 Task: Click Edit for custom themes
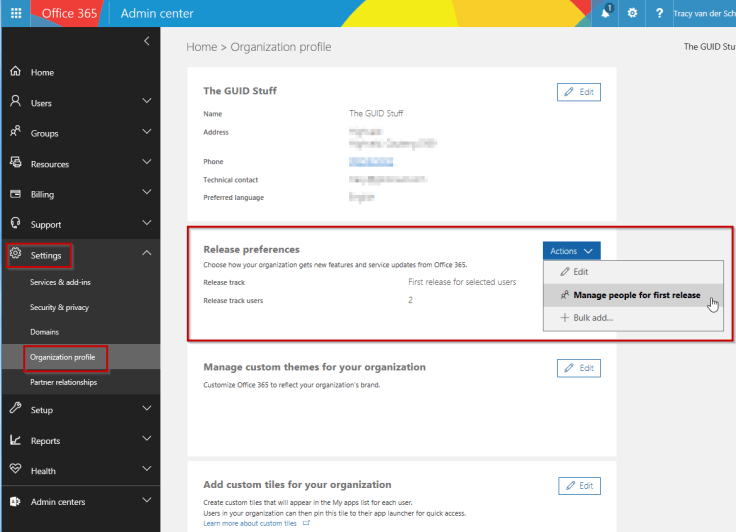pos(578,368)
